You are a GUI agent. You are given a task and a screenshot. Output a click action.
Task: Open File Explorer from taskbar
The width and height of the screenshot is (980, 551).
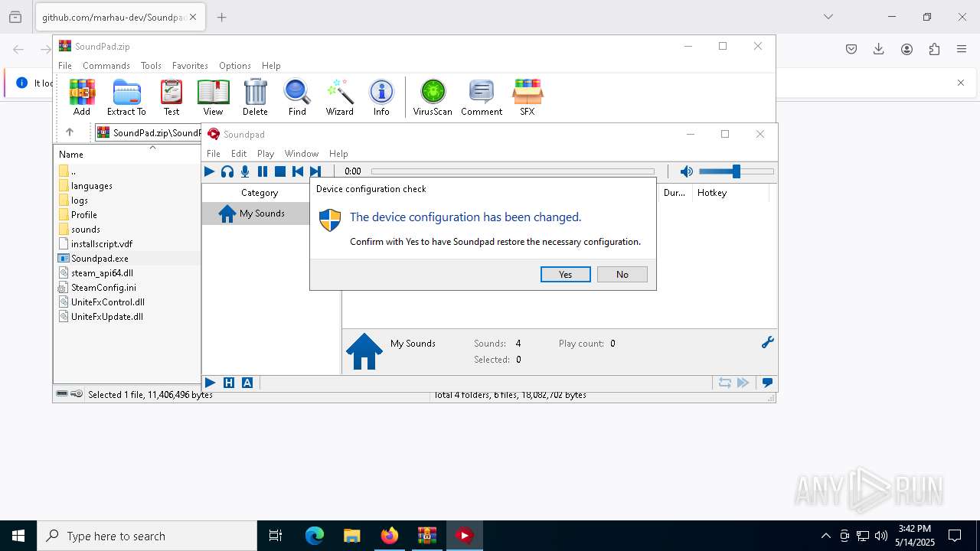pyautogui.click(x=351, y=536)
